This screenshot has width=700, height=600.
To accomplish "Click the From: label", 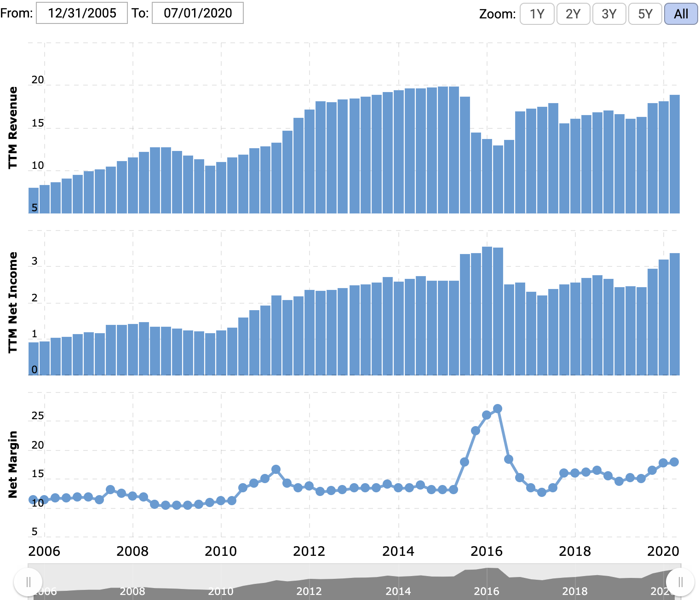I will [x=17, y=13].
